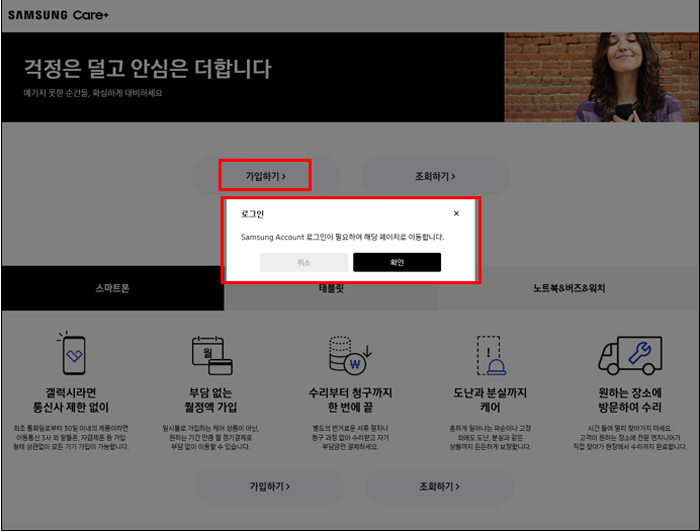Viewport: 700px width, 531px height.
Task: Click the Samsung Care+ logo
Action: coord(58,15)
